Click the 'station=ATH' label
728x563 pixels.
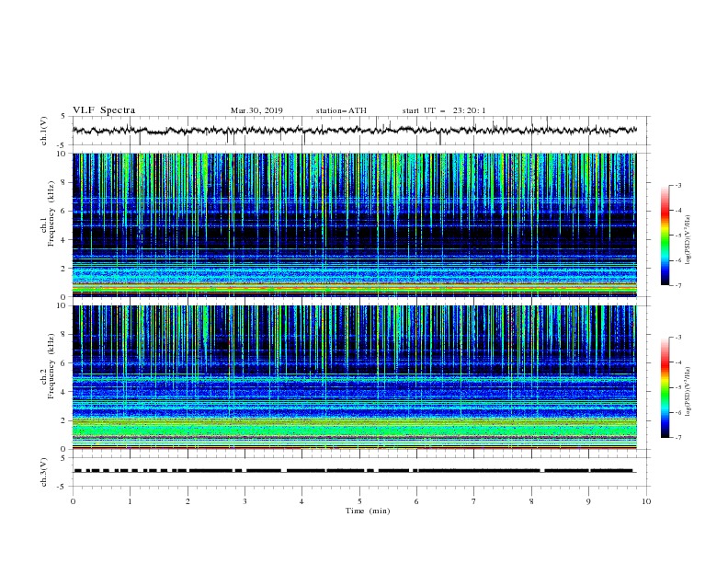coord(341,110)
